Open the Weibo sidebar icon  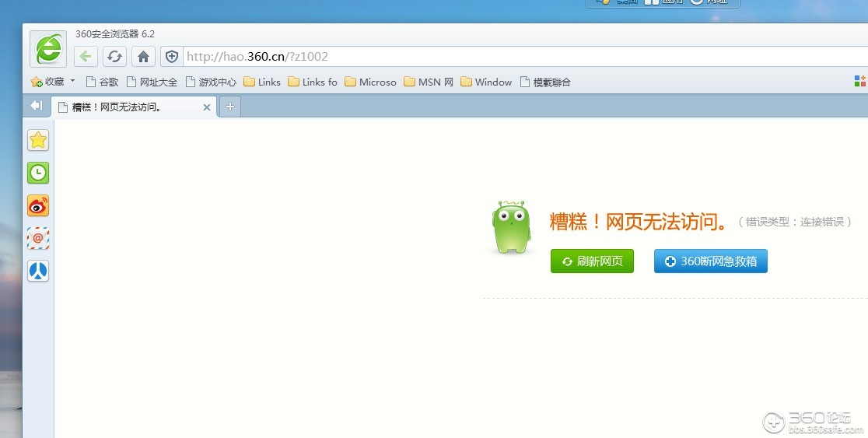click(x=38, y=205)
